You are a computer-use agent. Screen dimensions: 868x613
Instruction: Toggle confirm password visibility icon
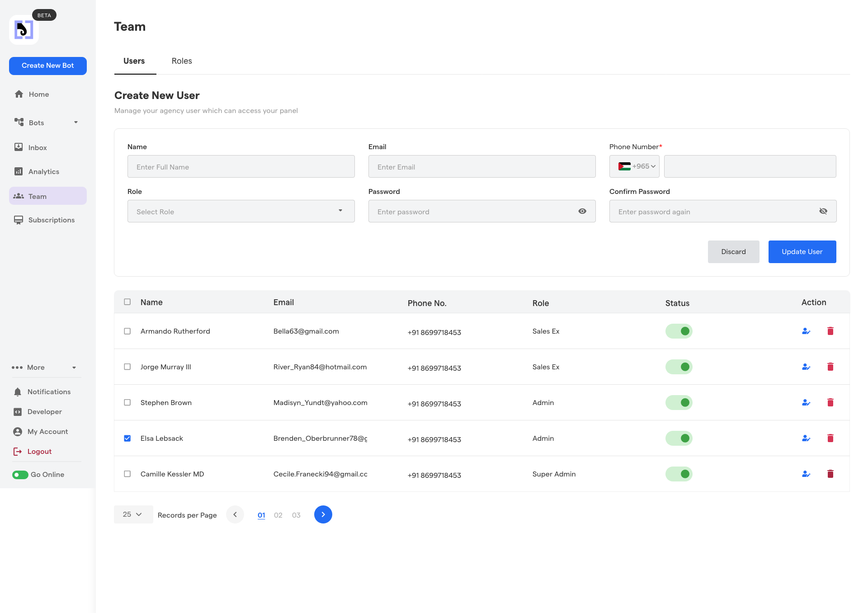click(823, 211)
